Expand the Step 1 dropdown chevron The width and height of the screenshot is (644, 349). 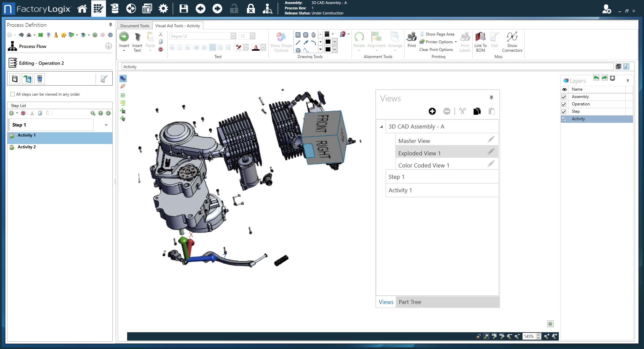pyautogui.click(x=106, y=125)
